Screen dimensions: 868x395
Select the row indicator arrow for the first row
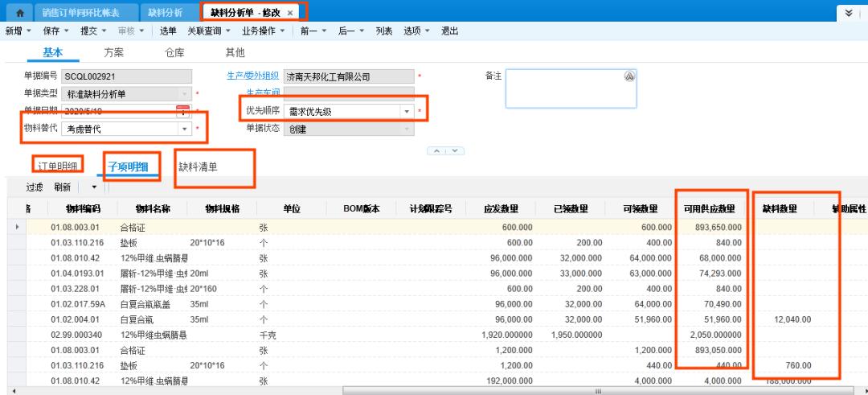tap(18, 227)
